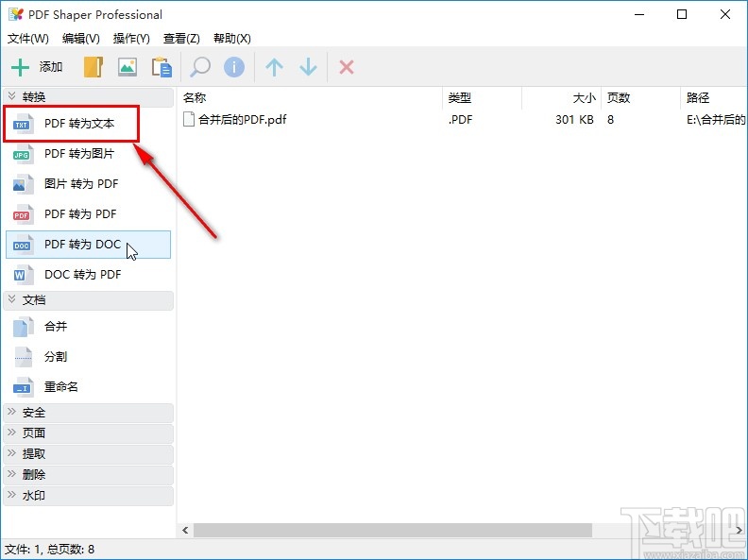Click the move-down arrow icon
748x560 pixels.
(309, 67)
